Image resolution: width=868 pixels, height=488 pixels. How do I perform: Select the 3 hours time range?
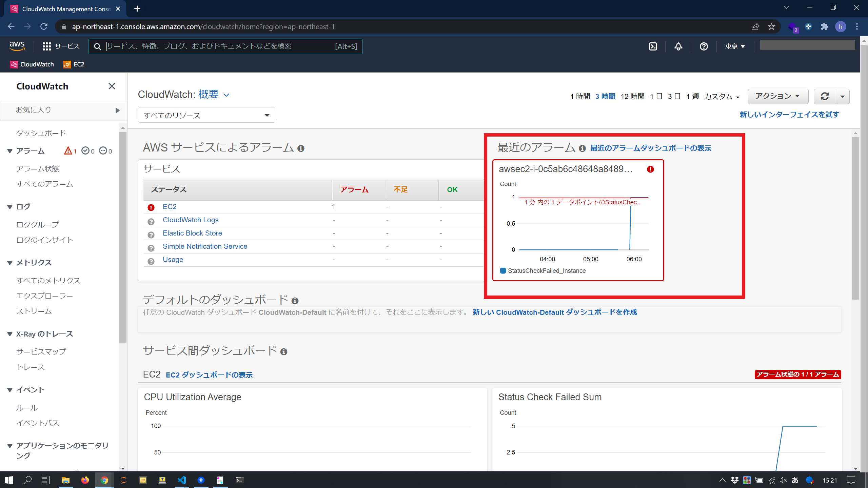pyautogui.click(x=605, y=97)
